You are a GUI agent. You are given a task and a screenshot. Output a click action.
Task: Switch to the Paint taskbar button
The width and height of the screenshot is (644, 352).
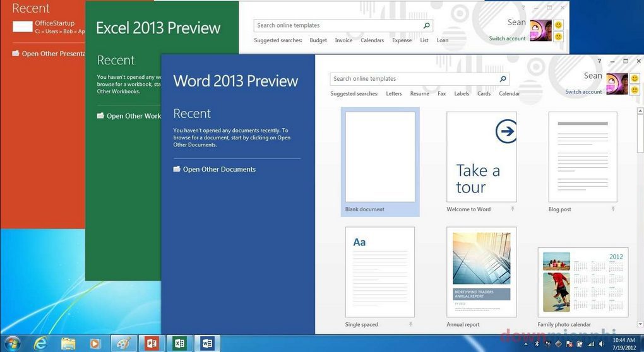point(124,343)
